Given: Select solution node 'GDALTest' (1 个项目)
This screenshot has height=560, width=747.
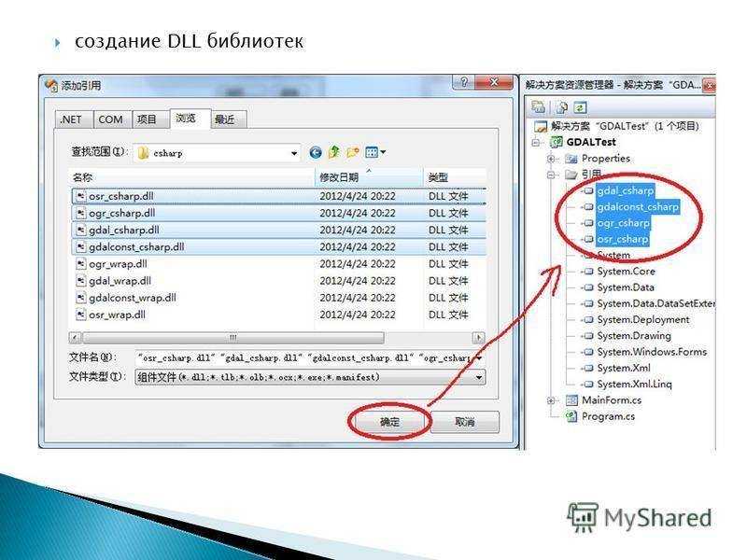Looking at the screenshot, I should click(625, 126).
